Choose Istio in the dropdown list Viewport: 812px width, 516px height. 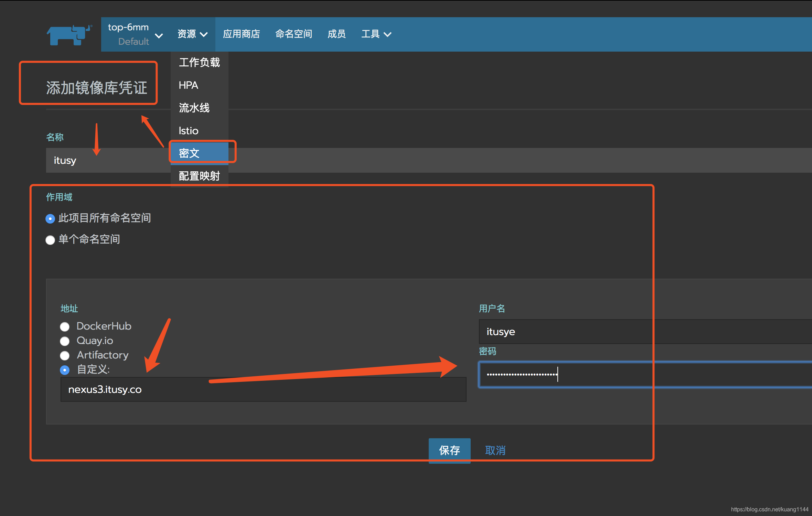pyautogui.click(x=200, y=130)
